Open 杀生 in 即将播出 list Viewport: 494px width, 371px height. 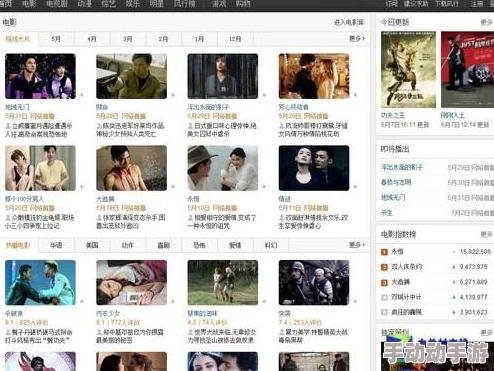pos(387,213)
